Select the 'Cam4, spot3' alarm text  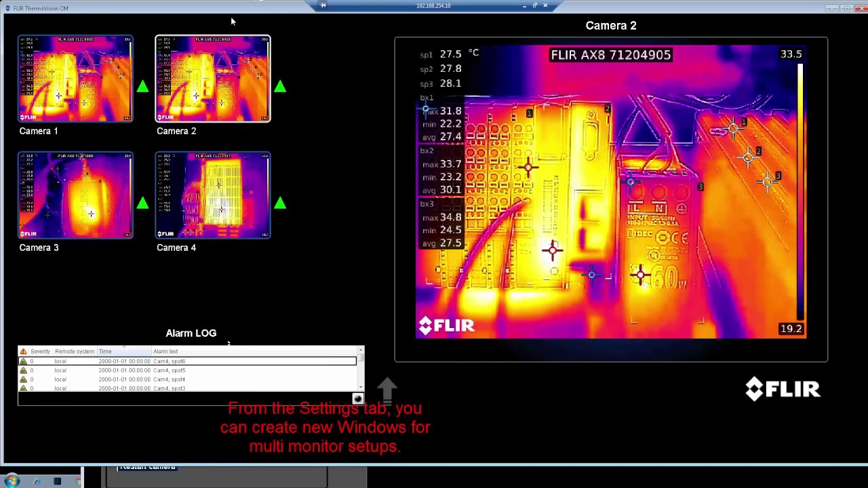[169, 388]
